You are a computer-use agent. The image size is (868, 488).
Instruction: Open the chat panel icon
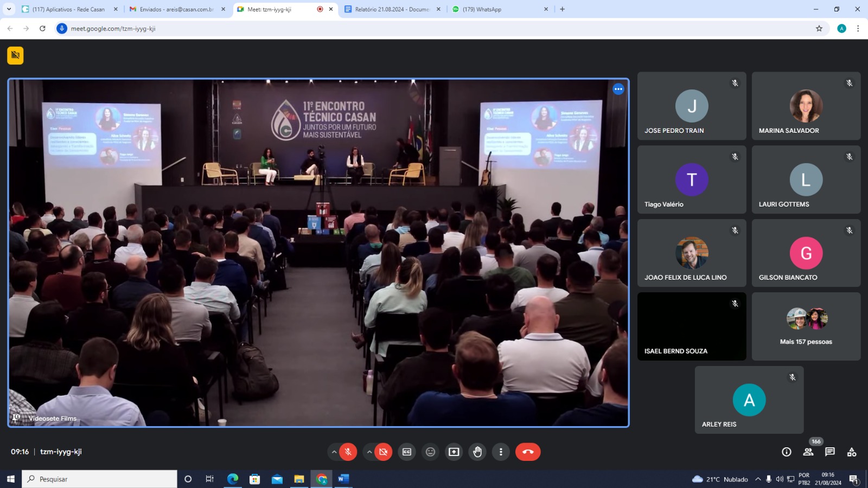(x=830, y=452)
